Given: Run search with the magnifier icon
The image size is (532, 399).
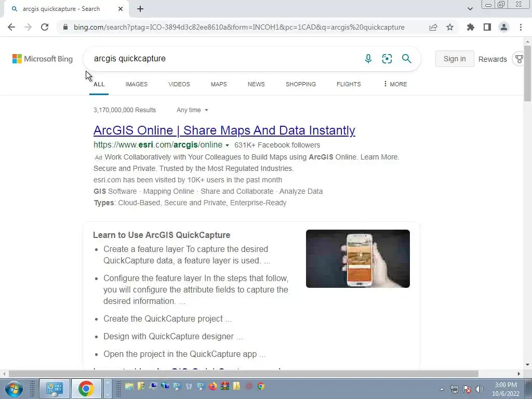Looking at the screenshot, I should point(406,59).
